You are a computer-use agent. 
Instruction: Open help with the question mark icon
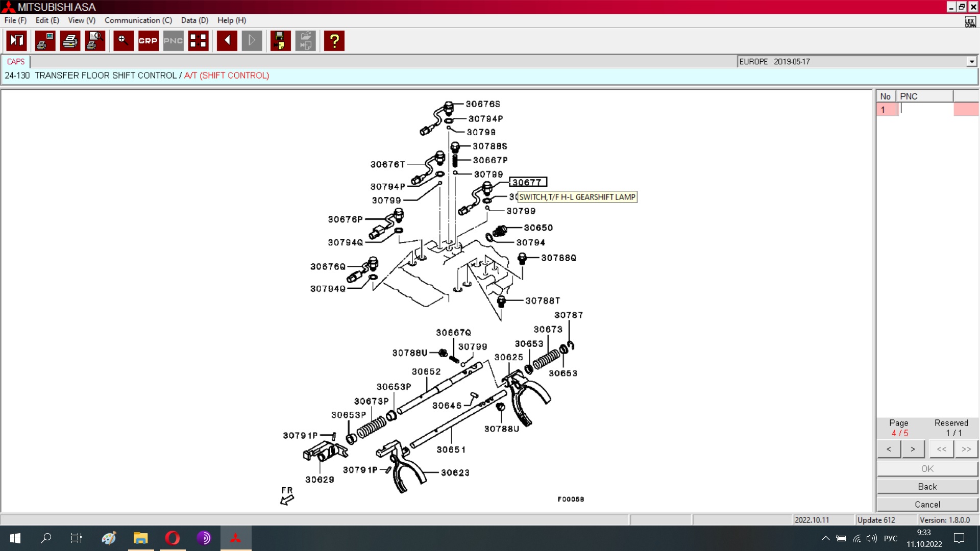334,41
